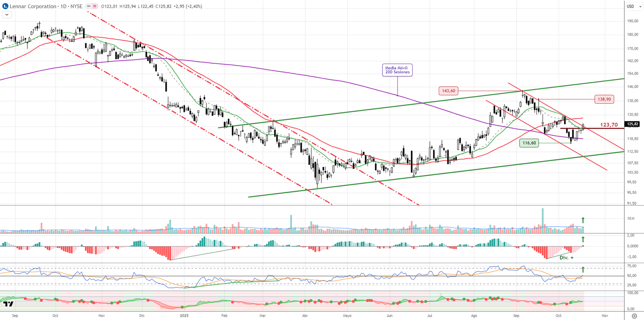The image size is (644, 320).
Task: Click the Lennar Corporation logo icon
Action: point(5,6)
